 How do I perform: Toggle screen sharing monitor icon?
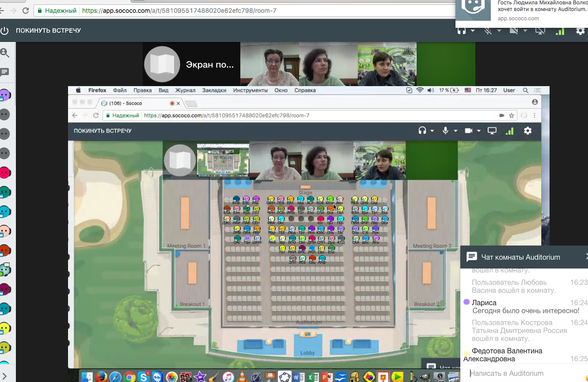tap(540, 31)
